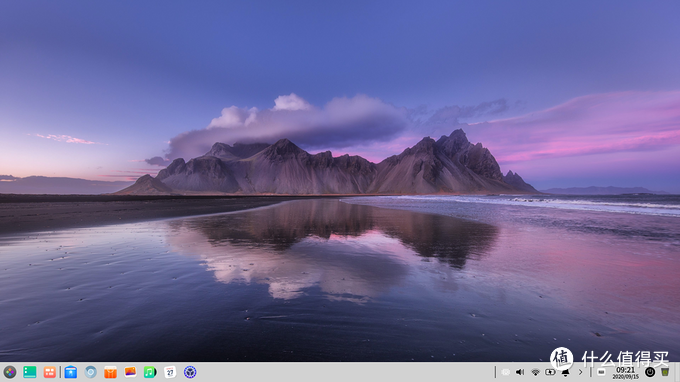This screenshot has width=680, height=382.
Task: Click the faint tray icon left of the volume
Action: point(505,372)
